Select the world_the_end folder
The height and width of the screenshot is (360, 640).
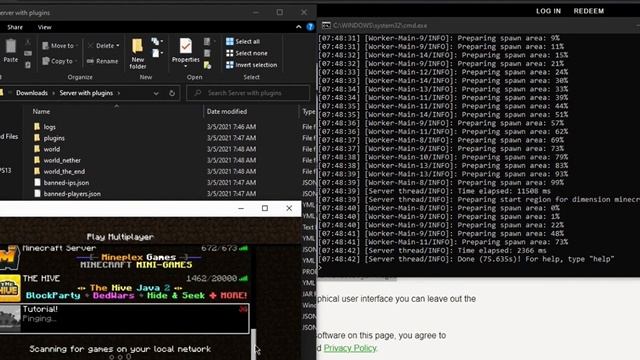pyautogui.click(x=64, y=171)
